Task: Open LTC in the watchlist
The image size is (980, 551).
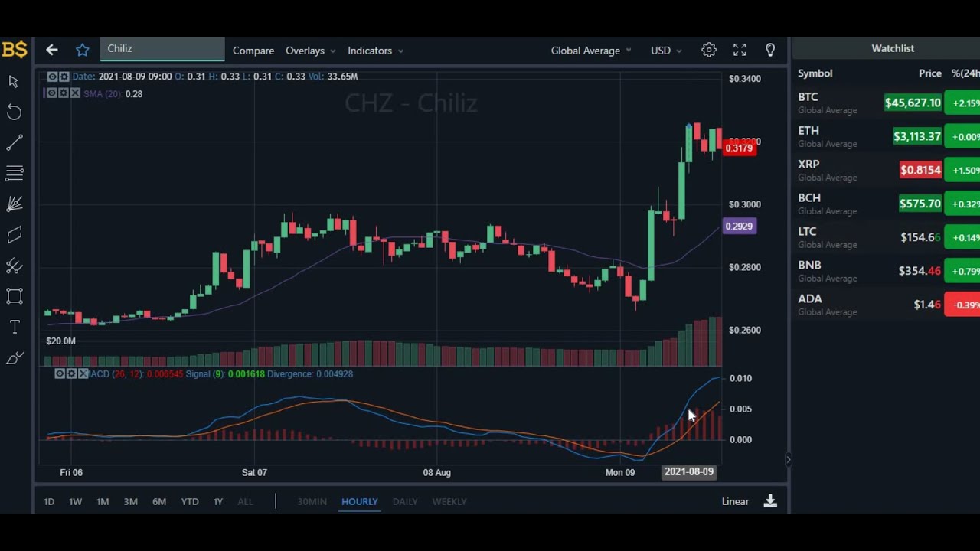Action: (887, 237)
